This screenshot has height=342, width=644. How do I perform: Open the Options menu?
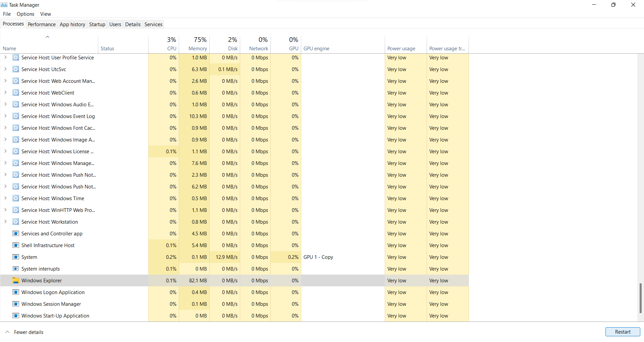25,14
